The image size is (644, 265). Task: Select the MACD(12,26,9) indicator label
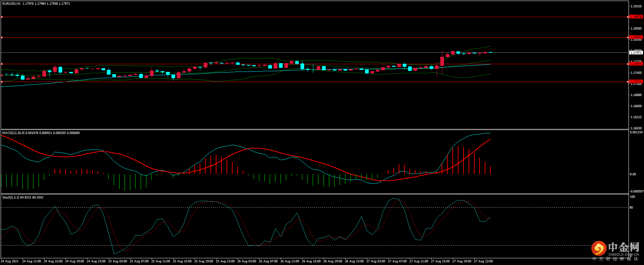point(13,133)
